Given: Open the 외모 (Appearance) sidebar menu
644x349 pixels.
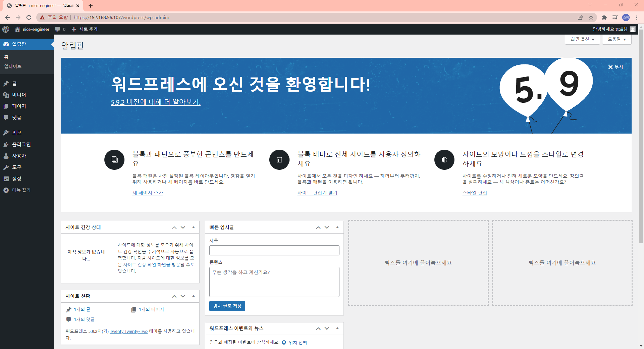Looking at the screenshot, I should click(17, 133).
